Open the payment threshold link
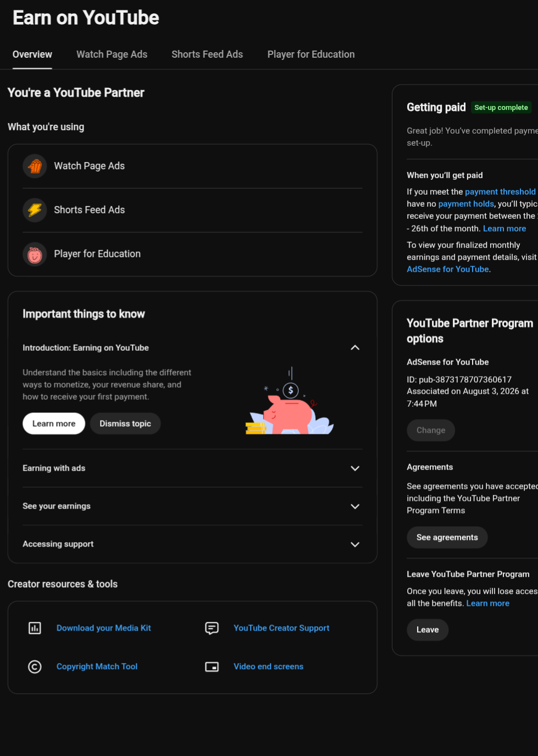This screenshot has height=756, width=538. 500,192
